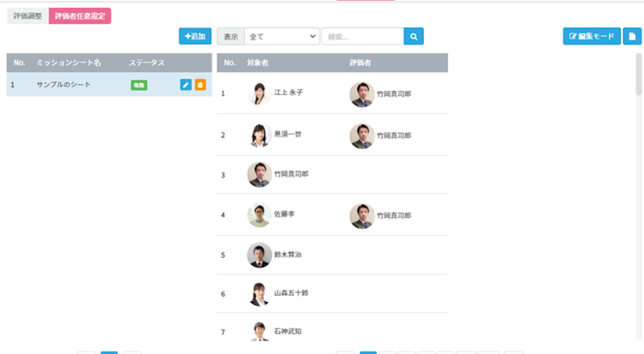The width and height of the screenshot is (644, 354).
Task: Click the vertical scrollbar thumb
Action: (639, 74)
